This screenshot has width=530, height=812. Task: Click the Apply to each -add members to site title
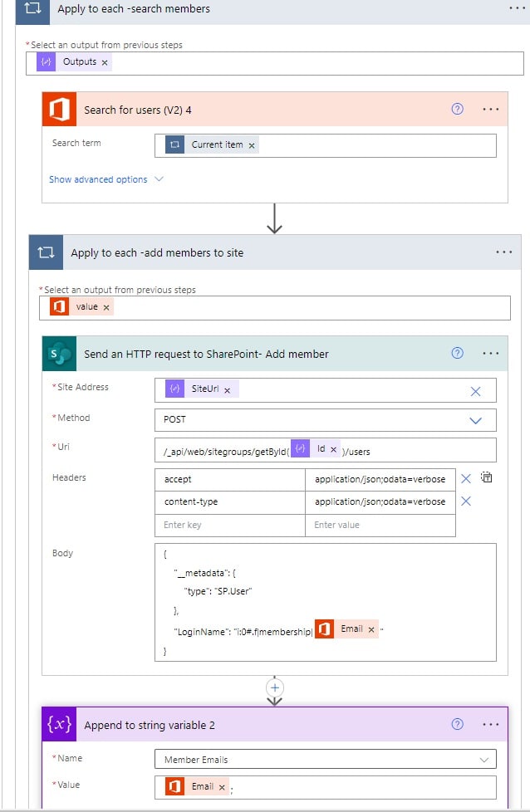coord(157,253)
